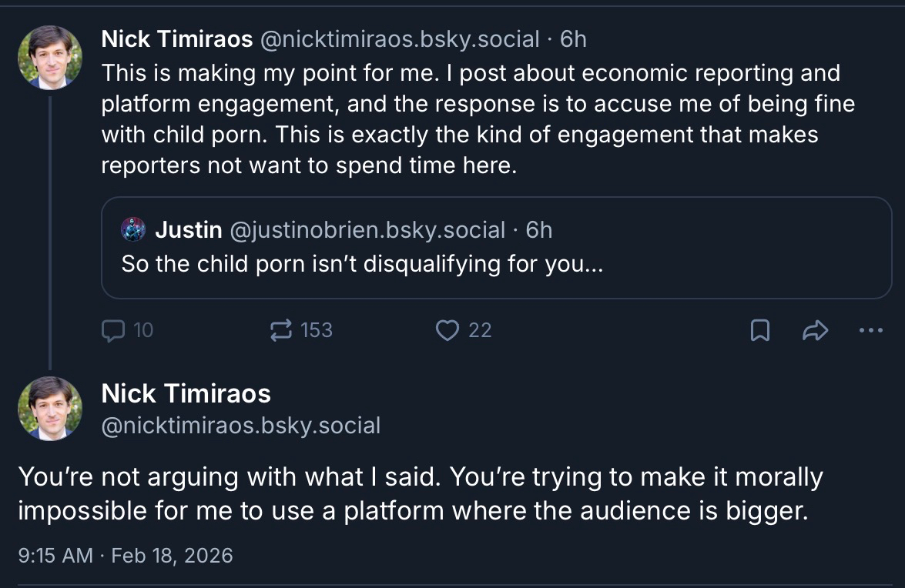Click the Justin display name in the quoted post

[x=189, y=229]
